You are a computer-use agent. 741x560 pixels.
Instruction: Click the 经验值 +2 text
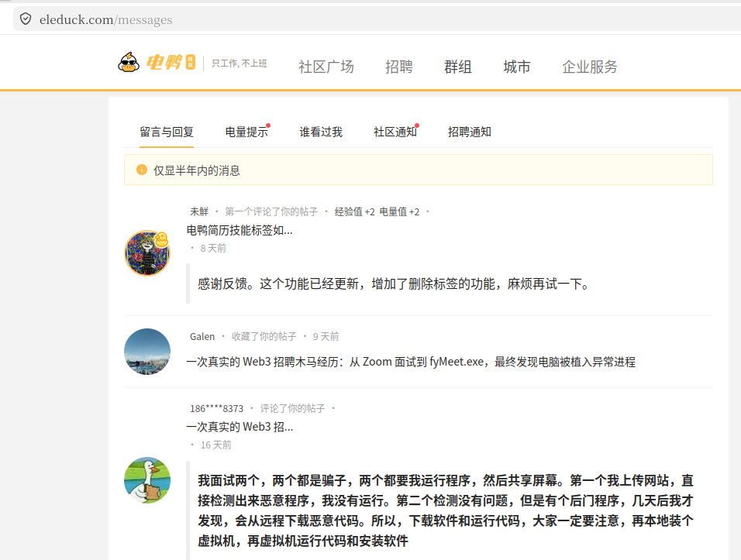pyautogui.click(x=354, y=211)
